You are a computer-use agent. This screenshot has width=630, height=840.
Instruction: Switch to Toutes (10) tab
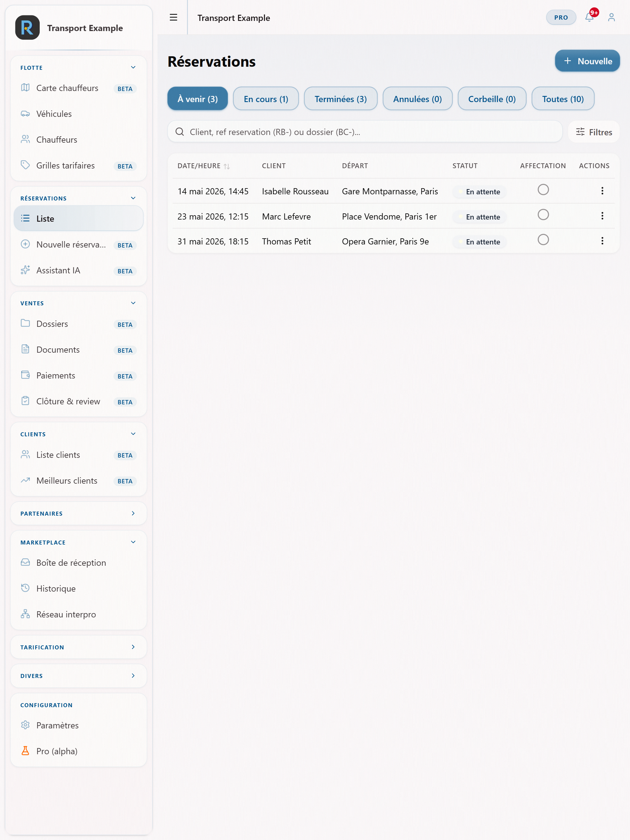tap(563, 99)
